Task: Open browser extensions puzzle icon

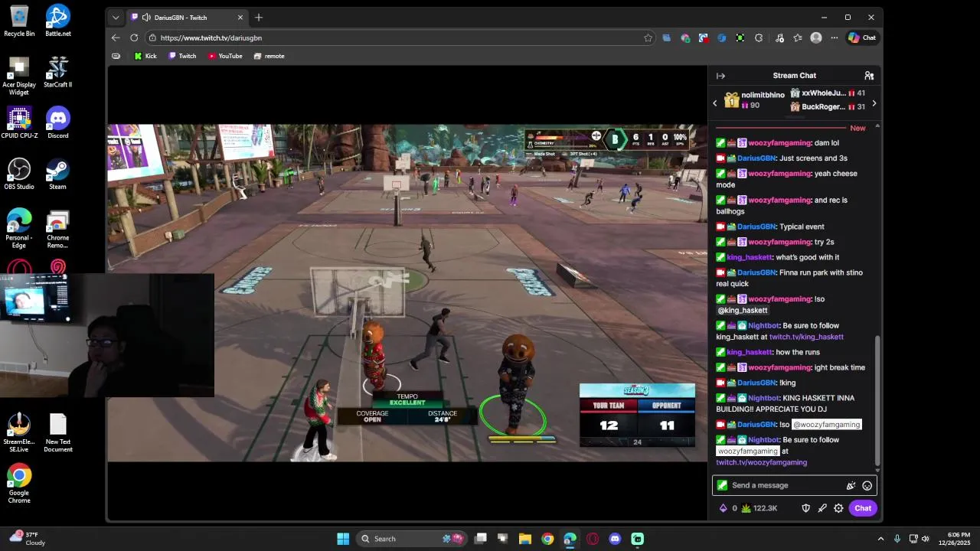Action: click(x=759, y=37)
